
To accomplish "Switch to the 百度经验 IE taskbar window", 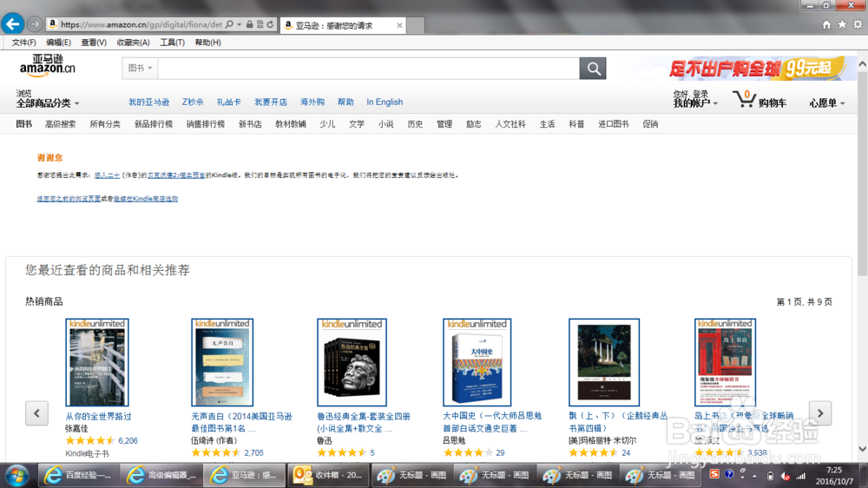I will click(78, 475).
